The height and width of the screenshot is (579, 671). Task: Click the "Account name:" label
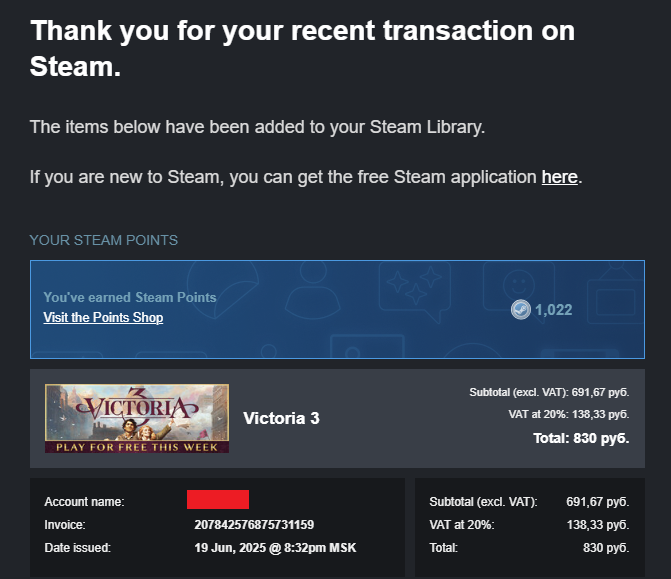pyautogui.click(x=84, y=502)
